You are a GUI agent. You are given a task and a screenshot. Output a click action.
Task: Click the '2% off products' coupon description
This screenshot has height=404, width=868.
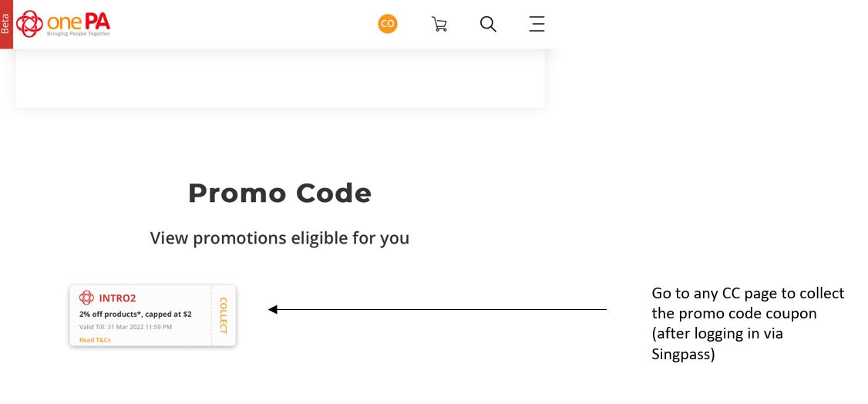135,314
